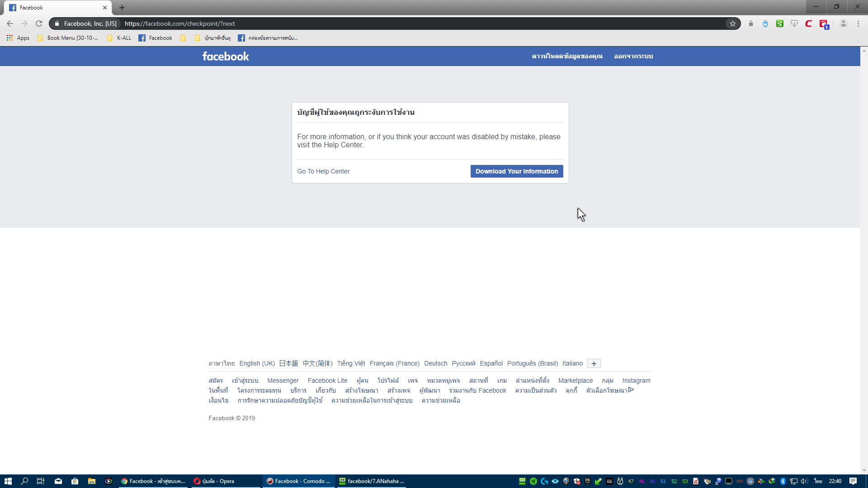Viewport: 868px width, 488px height.
Task: Open the volume speaker tray icon
Action: pos(805,481)
